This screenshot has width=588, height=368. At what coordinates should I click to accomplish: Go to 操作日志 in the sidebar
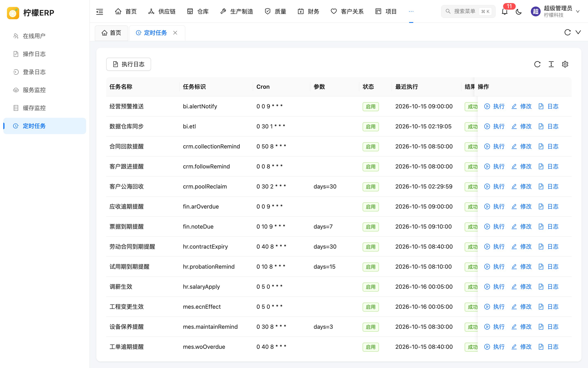(x=45, y=54)
